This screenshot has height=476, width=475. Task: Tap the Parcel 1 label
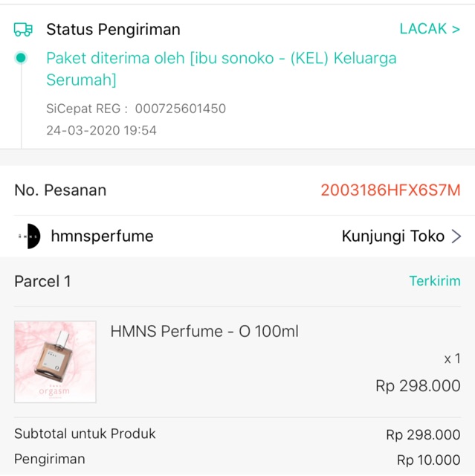point(42,281)
